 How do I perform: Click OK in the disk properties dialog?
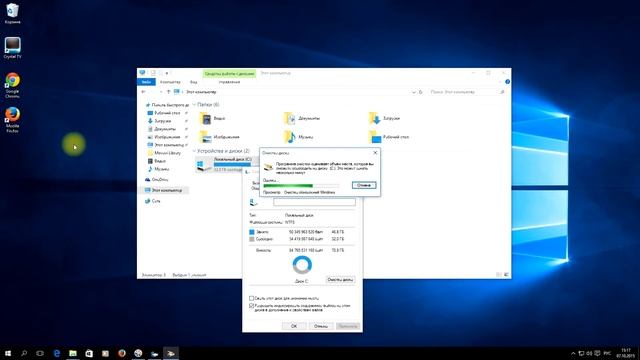pos(294,326)
